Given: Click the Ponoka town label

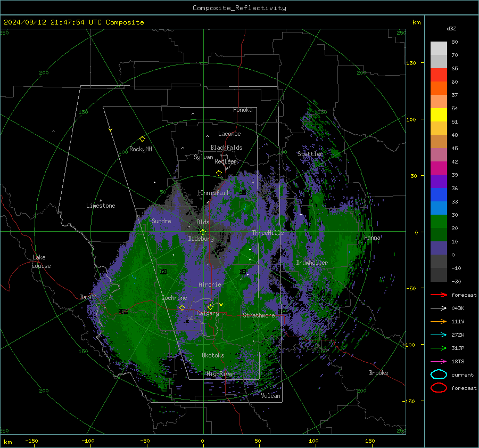Looking at the screenshot, I should point(243,110).
